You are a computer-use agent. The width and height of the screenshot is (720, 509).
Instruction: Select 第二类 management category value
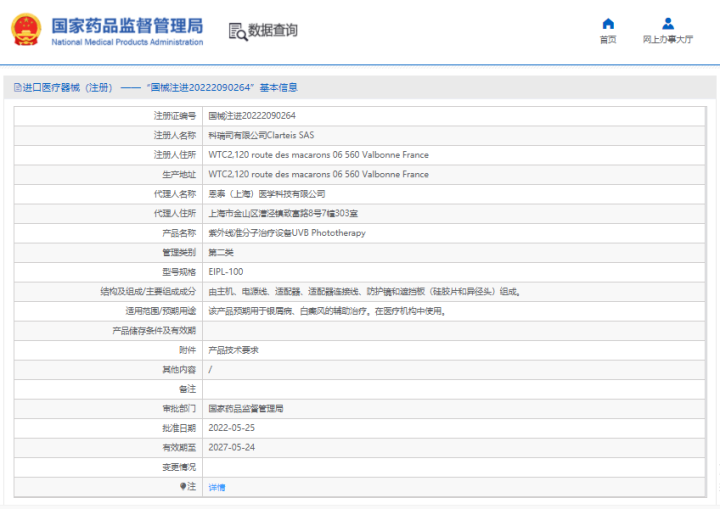pos(221,252)
